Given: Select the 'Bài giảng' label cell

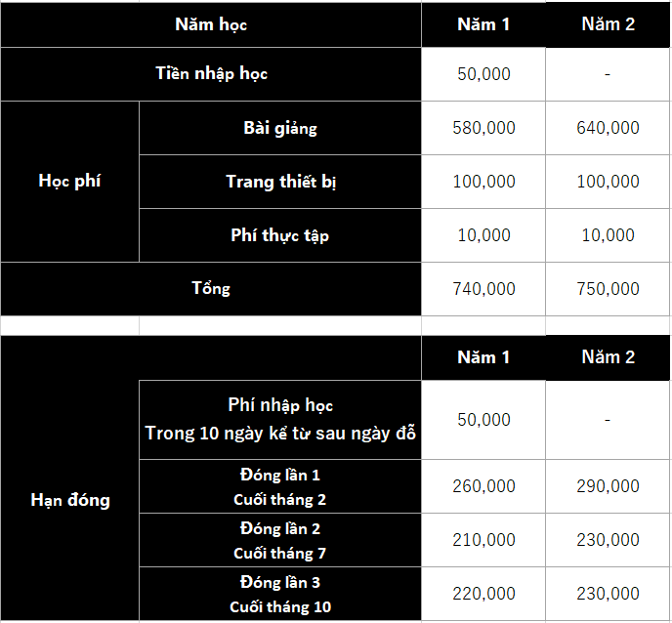Looking at the screenshot, I should point(280,128).
